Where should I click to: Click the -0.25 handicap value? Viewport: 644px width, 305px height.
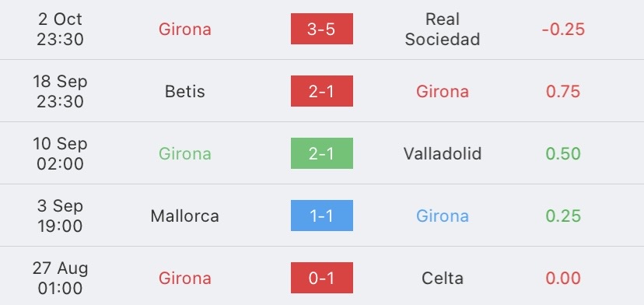click(x=563, y=30)
